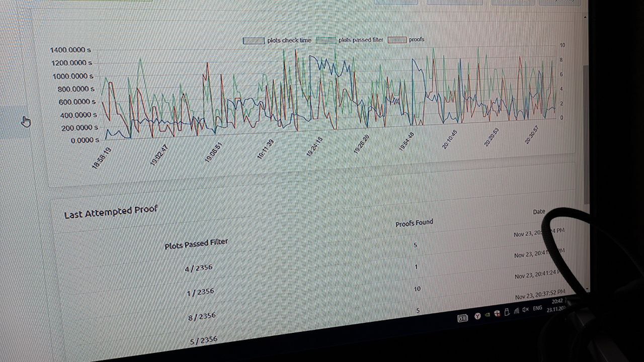This screenshot has height=362, width=644.
Task: Click the right axis value 10
Action: (x=562, y=45)
